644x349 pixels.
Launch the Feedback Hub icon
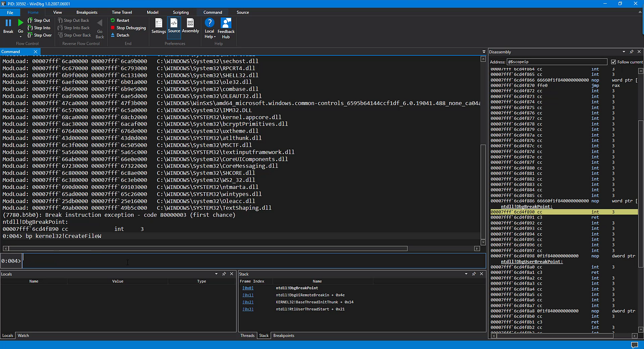(226, 24)
